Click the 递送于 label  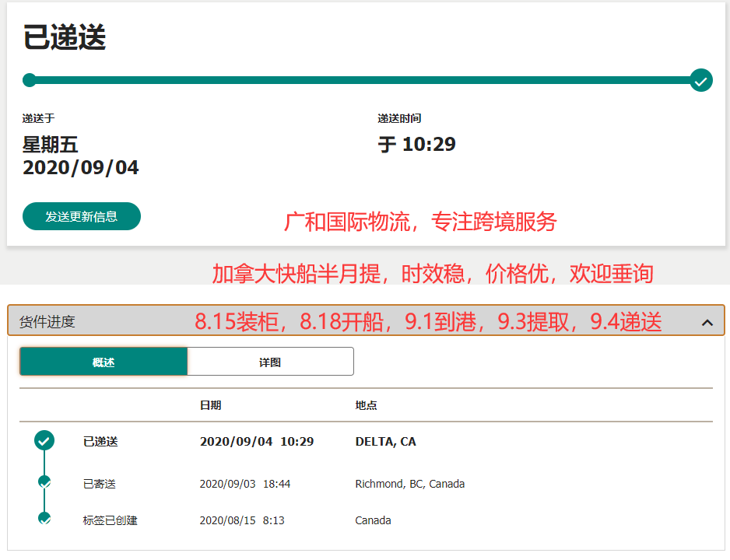pos(39,118)
